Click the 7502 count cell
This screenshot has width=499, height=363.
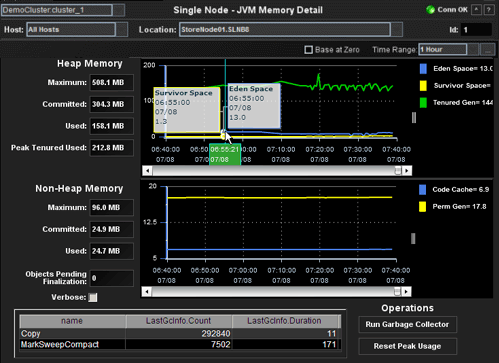[x=178, y=344]
